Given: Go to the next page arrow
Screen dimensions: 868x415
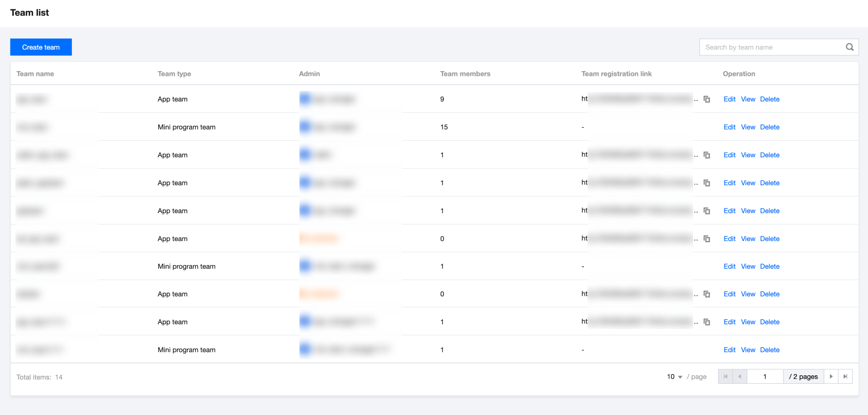Looking at the screenshot, I should pyautogui.click(x=831, y=376).
